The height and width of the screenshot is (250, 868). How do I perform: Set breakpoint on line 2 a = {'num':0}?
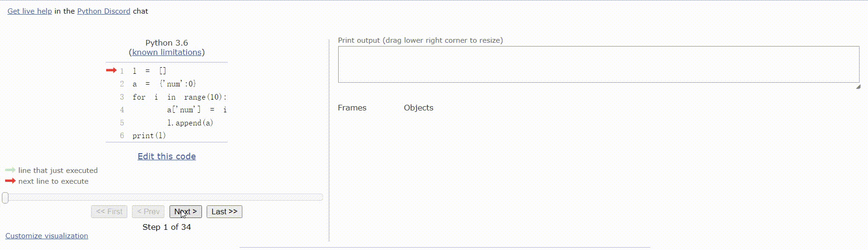tap(122, 84)
